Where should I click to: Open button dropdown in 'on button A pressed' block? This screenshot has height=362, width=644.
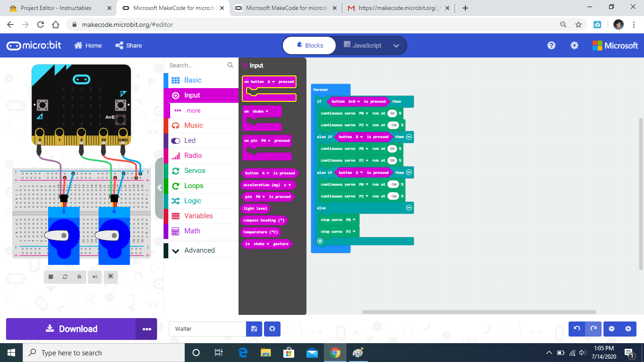click(271, 82)
